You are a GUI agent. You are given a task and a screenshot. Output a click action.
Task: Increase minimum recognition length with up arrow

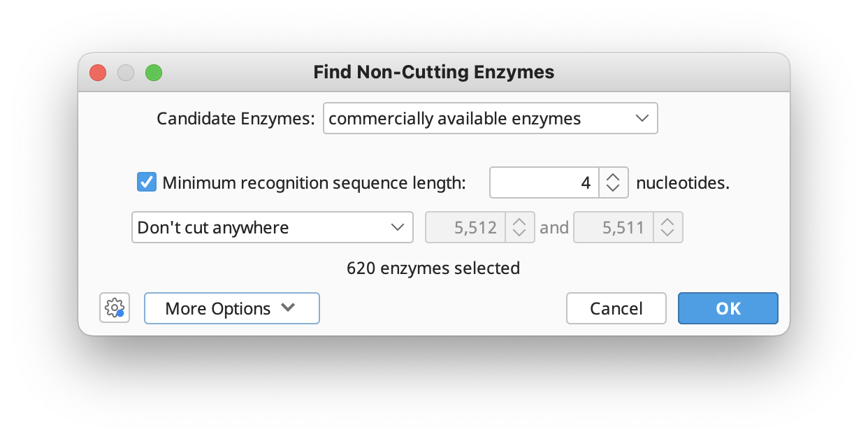(613, 177)
